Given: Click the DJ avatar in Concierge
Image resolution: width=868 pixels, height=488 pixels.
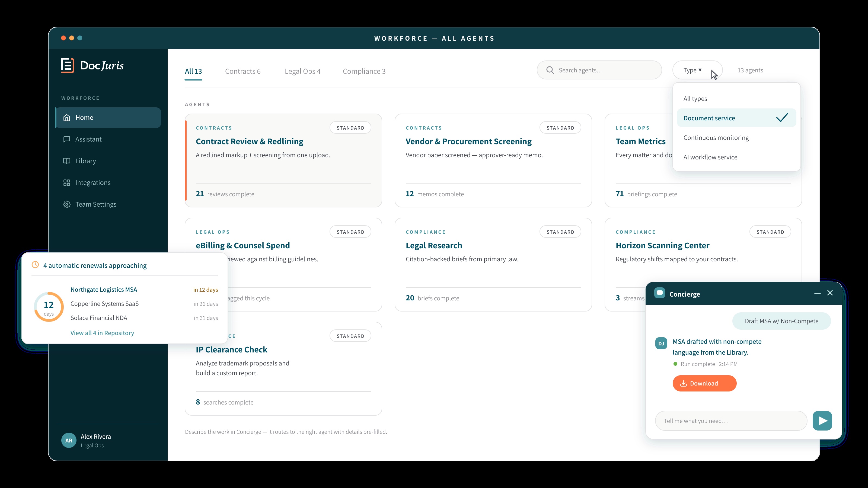Looking at the screenshot, I should (x=661, y=343).
